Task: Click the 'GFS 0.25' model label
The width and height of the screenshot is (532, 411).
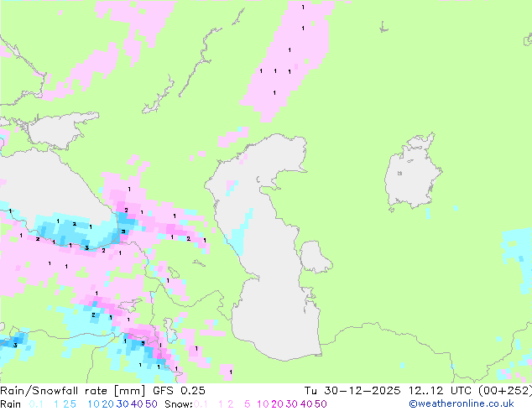Action: pyautogui.click(x=179, y=391)
